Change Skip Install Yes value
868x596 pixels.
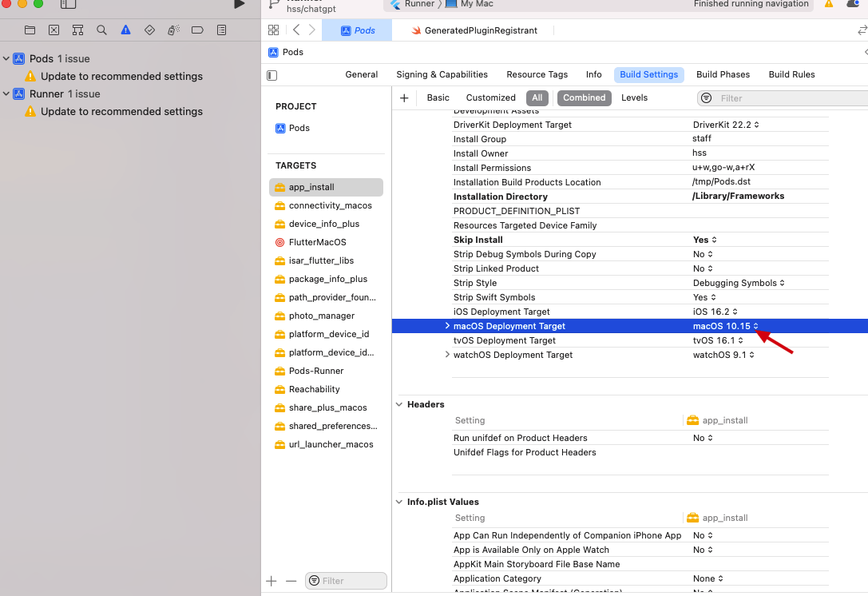pos(704,240)
